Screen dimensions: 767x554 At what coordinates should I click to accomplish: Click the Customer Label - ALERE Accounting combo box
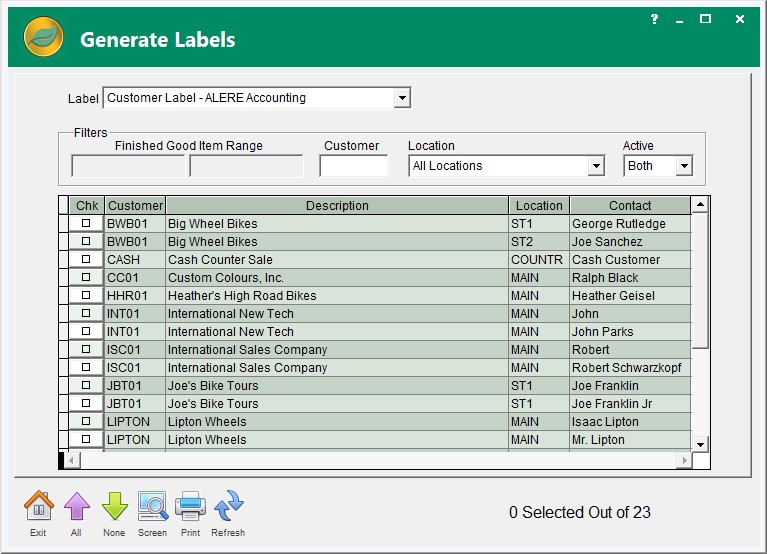tap(257, 98)
